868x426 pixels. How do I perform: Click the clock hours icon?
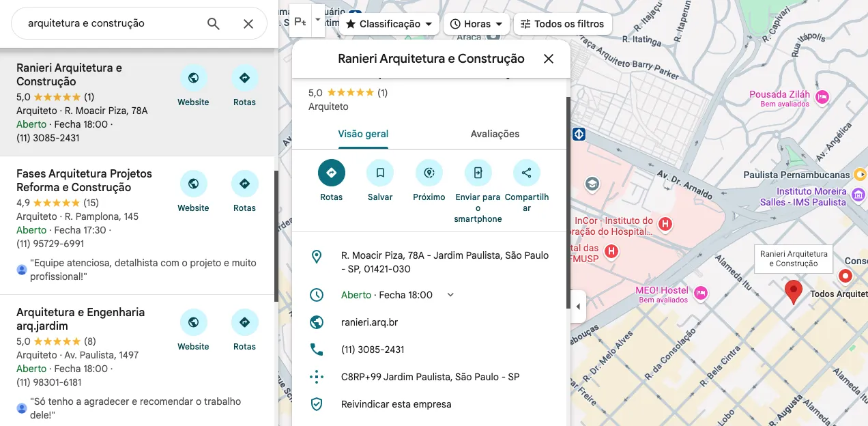[317, 295]
